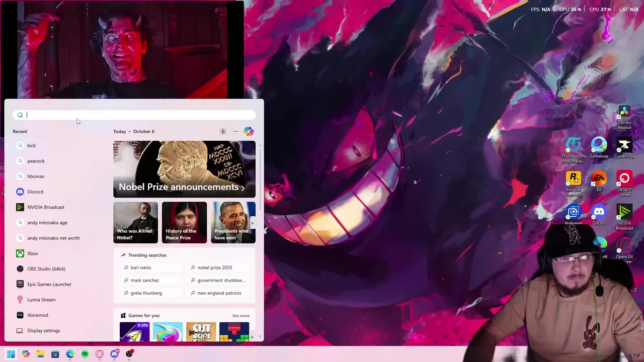The image size is (644, 362).
Task: Open CurseForge desktop shortcut
Action: (624, 148)
